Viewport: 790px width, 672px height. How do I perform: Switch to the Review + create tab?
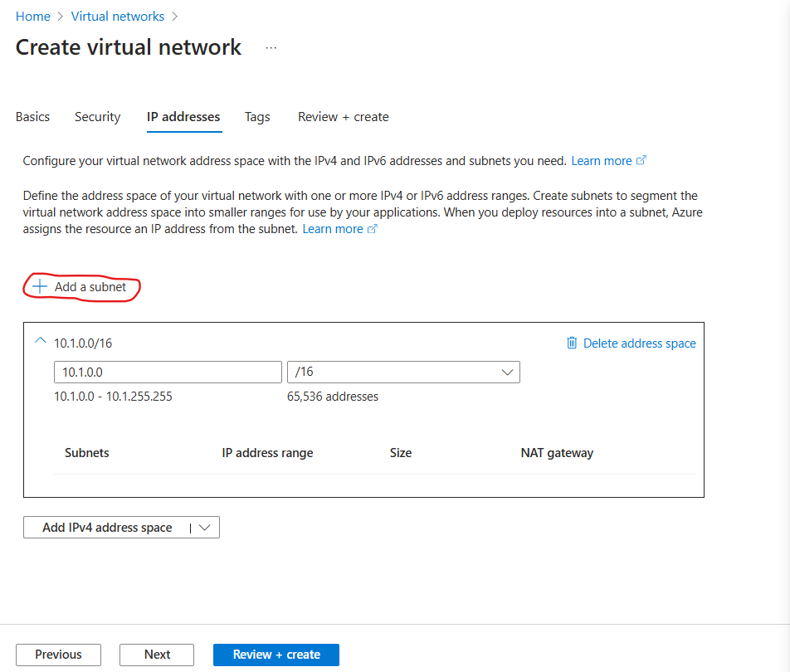[343, 117]
